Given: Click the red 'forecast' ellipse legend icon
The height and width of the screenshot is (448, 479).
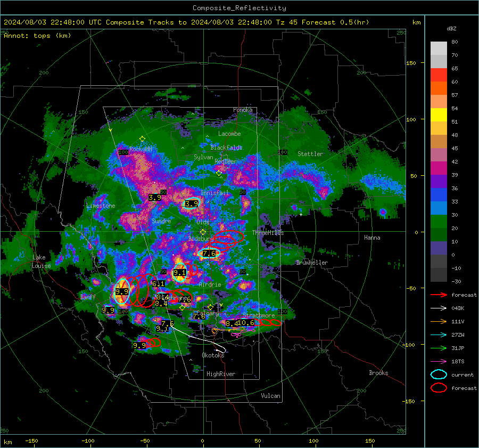Looking at the screenshot, I should (x=439, y=388).
